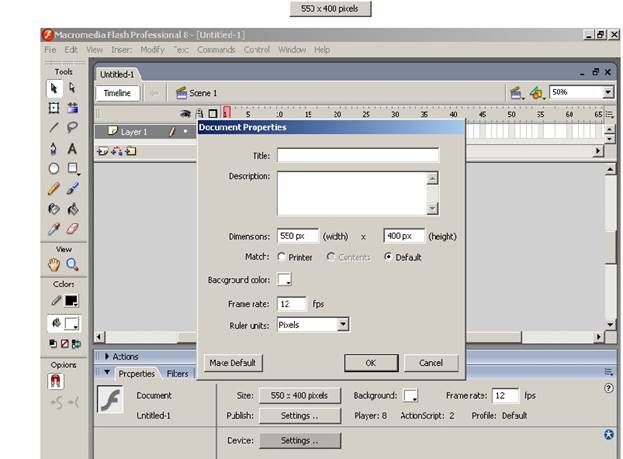Open the Edit menu
This screenshot has width=623, height=459.
point(71,50)
